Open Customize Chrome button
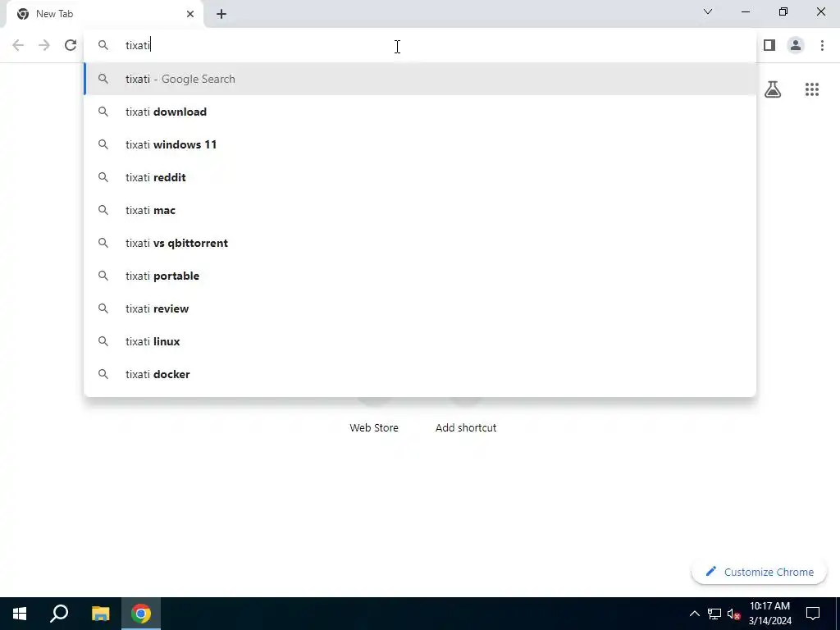840x630 pixels. tap(759, 572)
